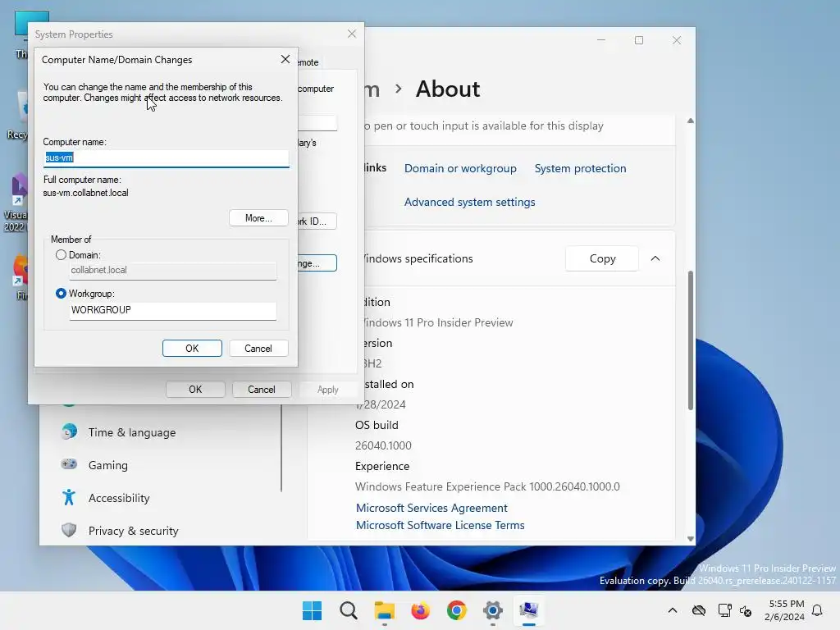The image size is (840, 630).
Task: Open System protection link
Action: [580, 168]
